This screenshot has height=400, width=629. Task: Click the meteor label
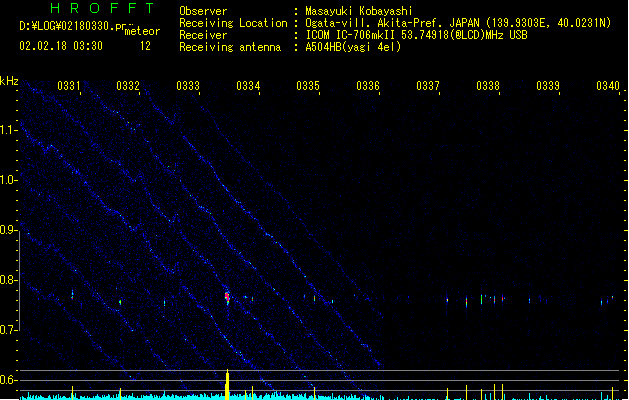click(142, 31)
